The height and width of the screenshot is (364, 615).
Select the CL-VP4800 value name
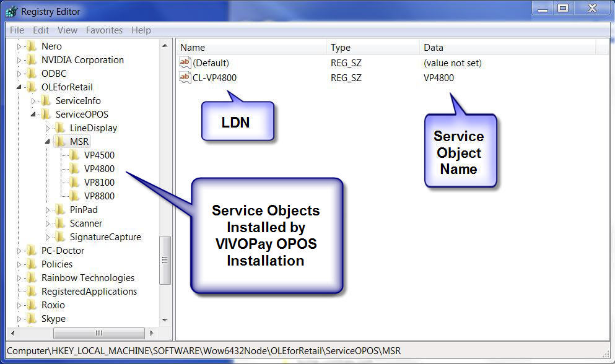214,78
